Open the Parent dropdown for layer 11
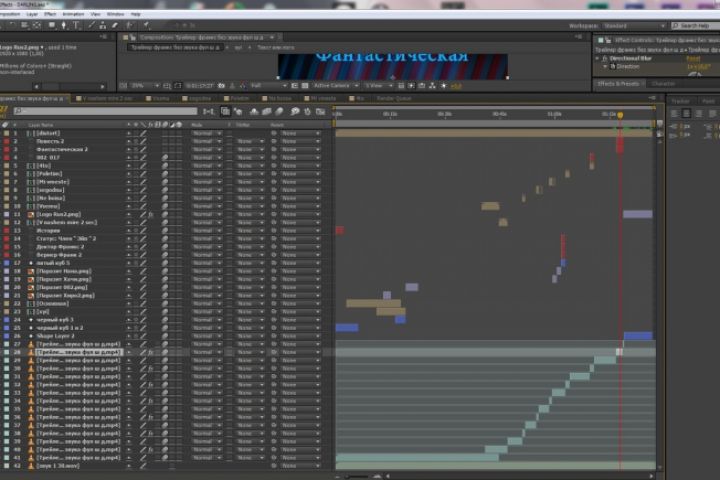This screenshot has height=480, width=720. tap(300, 215)
